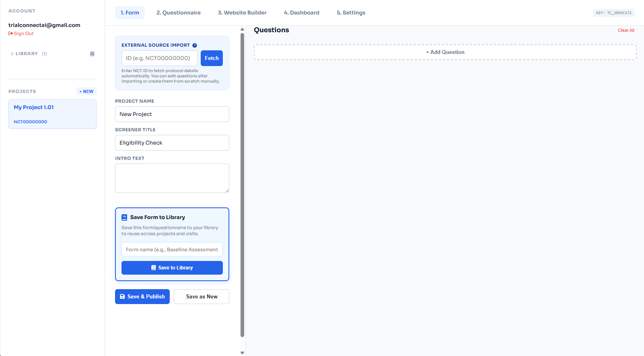Click the scrollbar down arrow
644x356 pixels.
coord(242,353)
